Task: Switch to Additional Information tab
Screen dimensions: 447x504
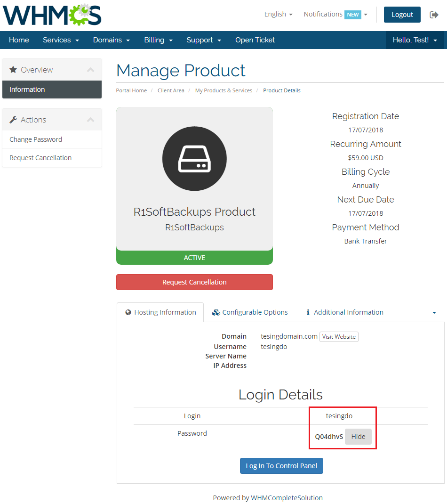Action: [x=345, y=312]
